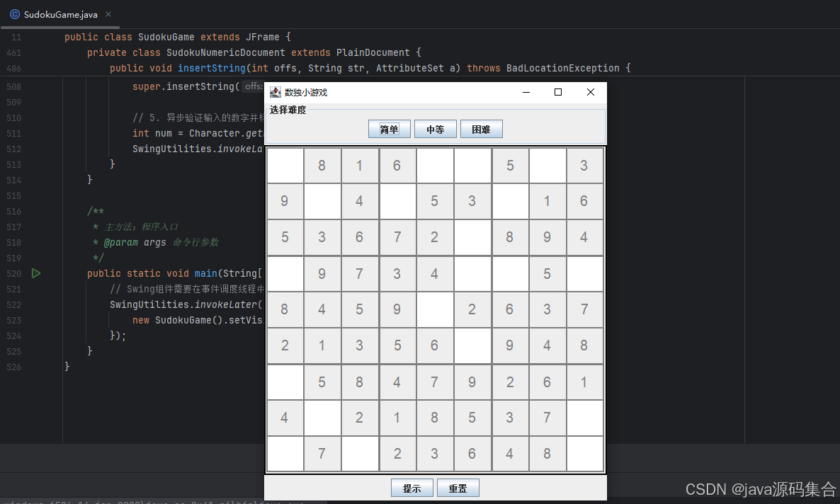Viewport: 840px width, 504px height.
Task: Run main method from gutter arrow
Action: coord(36,273)
